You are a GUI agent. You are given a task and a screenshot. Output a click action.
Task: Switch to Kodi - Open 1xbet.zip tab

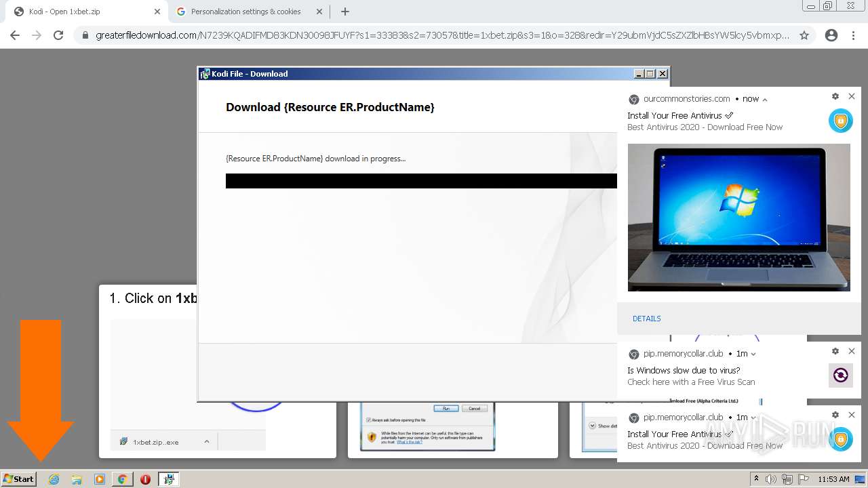pyautogui.click(x=87, y=12)
